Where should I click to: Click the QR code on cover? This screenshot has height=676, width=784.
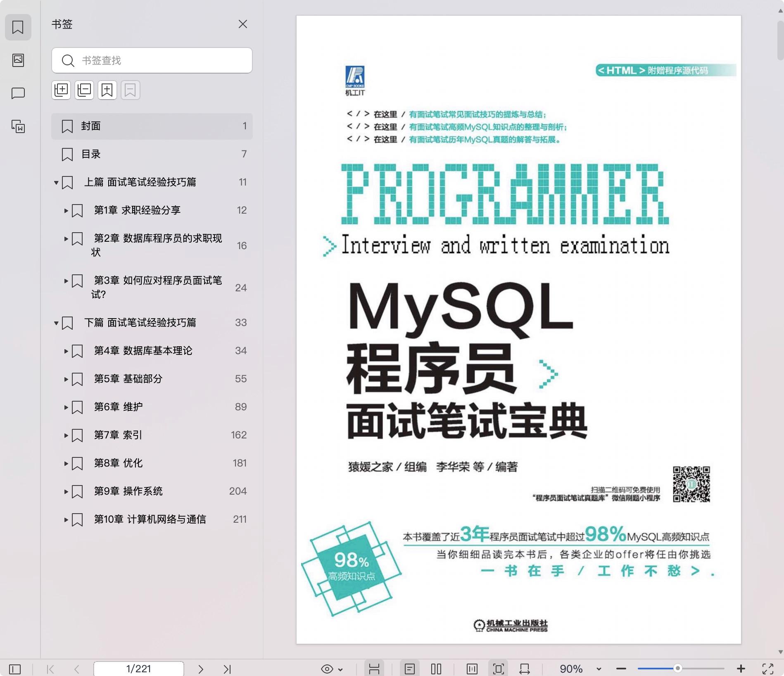click(x=691, y=484)
